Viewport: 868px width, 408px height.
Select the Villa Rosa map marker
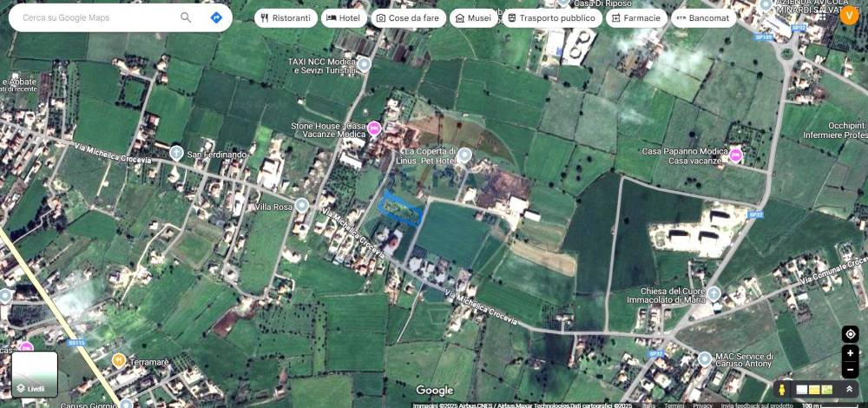point(302,206)
